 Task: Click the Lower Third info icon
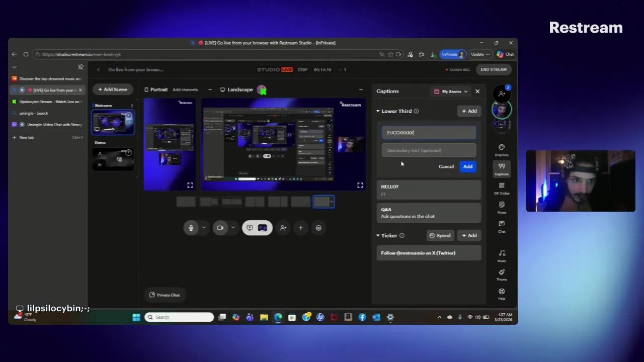(x=416, y=111)
